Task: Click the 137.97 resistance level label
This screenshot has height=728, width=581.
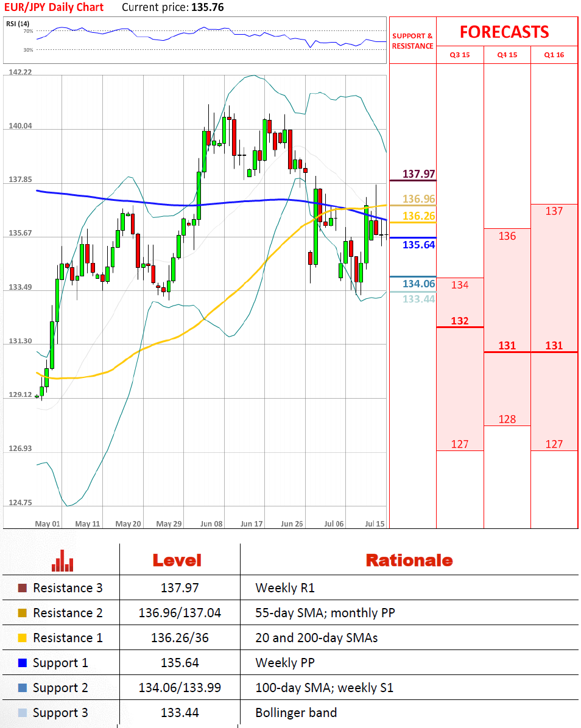Action: pyautogui.click(x=418, y=174)
